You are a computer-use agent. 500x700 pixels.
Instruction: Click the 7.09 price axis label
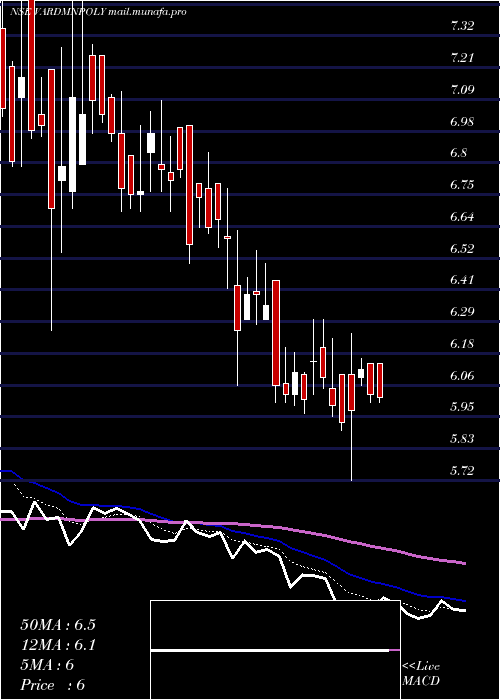462,90
